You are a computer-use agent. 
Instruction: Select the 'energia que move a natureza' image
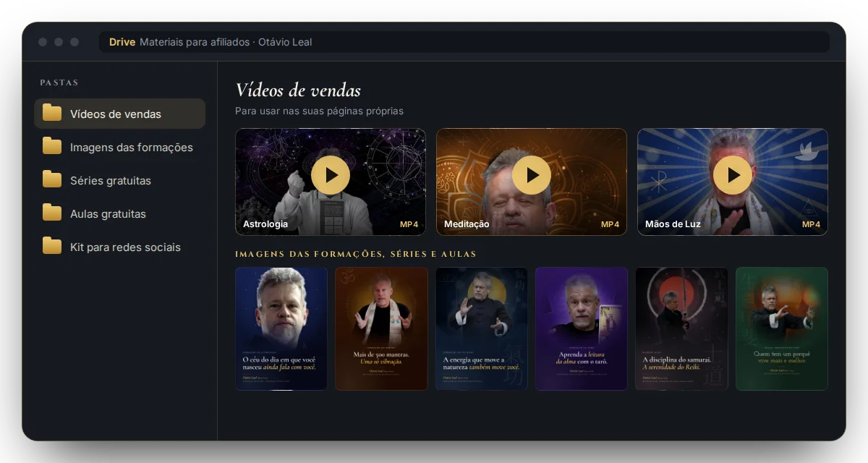(482, 329)
